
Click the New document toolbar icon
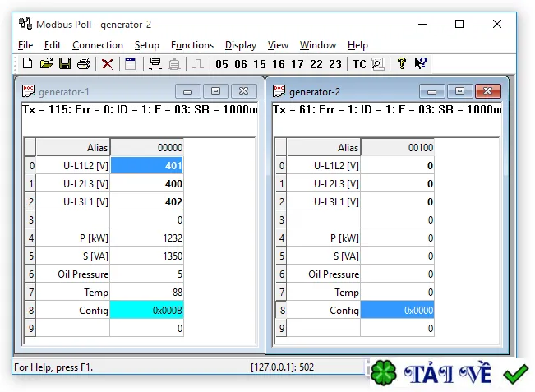pos(28,63)
